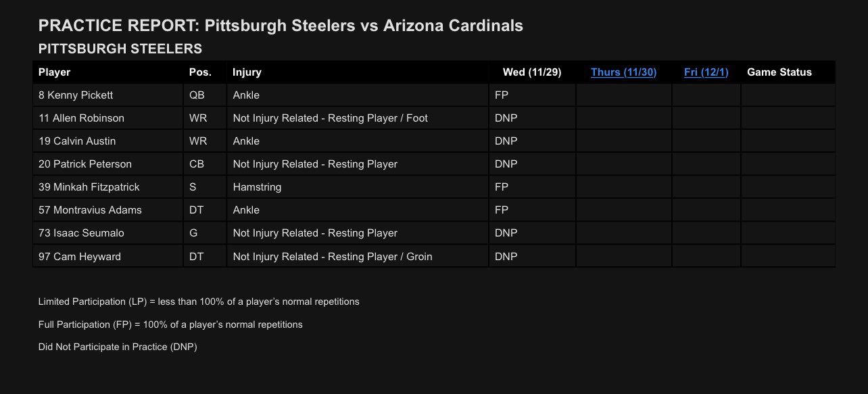The height and width of the screenshot is (394, 868).
Task: Select the 8 Kenny Pickett row
Action: [x=434, y=95]
